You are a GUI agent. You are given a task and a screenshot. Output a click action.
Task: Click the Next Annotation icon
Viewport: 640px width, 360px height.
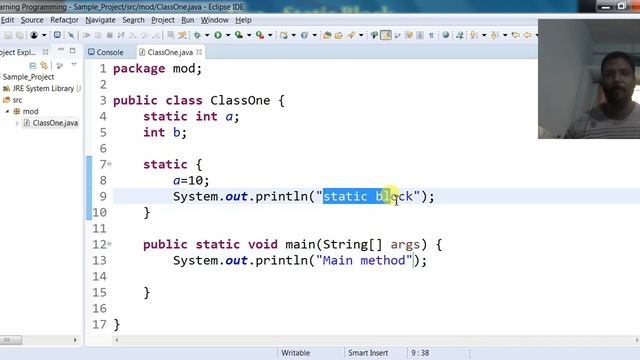tap(474, 36)
